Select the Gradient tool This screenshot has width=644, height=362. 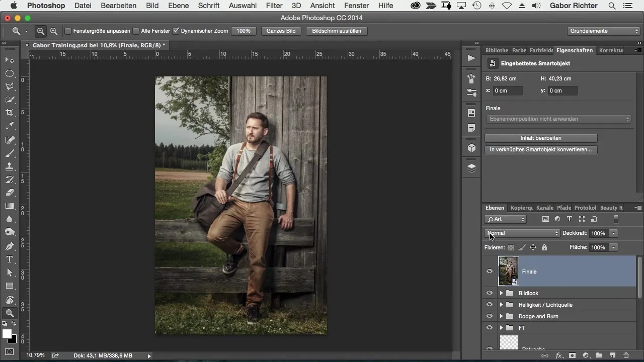10,206
